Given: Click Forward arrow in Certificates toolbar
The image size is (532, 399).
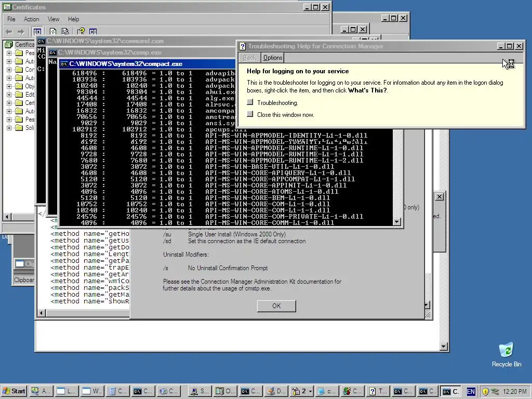Looking at the screenshot, I should pyautogui.click(x=21, y=32).
